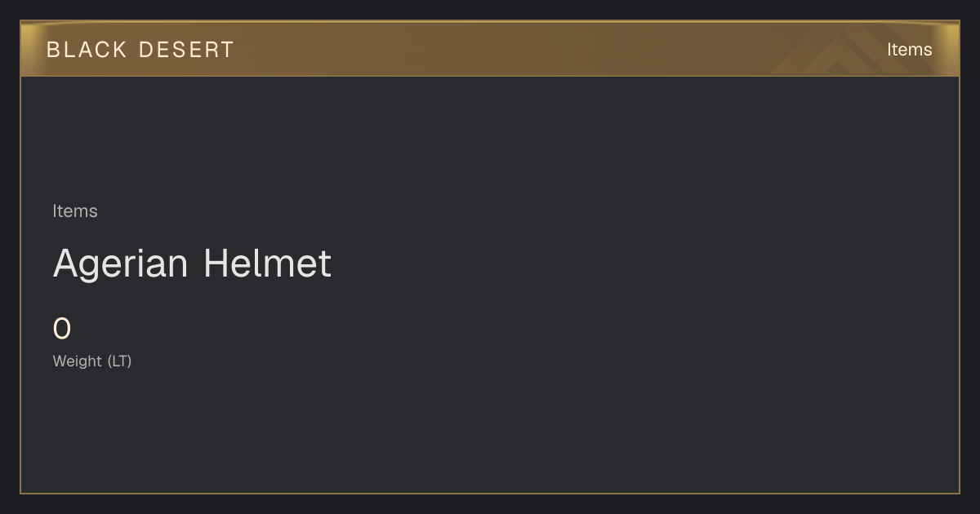Screen dimensions: 980x514
Task: Click the gold header banner background
Action: point(490,49)
